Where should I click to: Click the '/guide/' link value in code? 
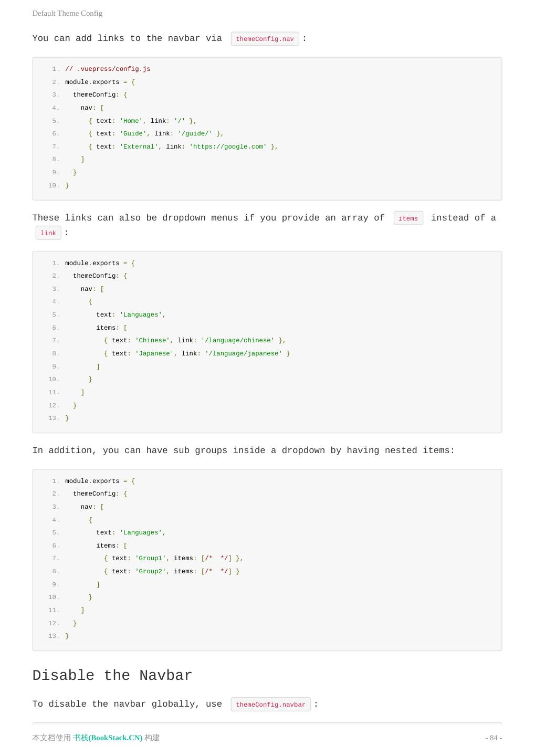(195, 133)
